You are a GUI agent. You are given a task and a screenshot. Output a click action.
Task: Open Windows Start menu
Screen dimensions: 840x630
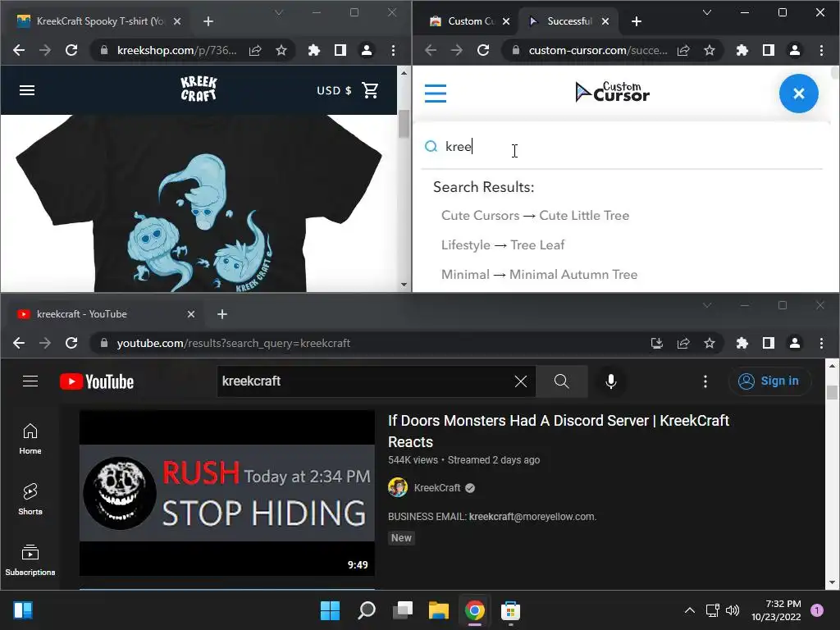point(330,610)
